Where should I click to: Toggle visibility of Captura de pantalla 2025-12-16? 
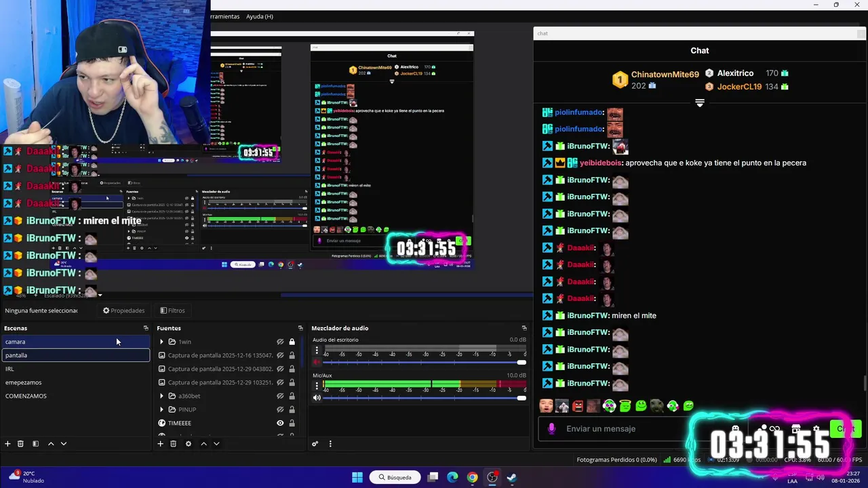tap(280, 355)
